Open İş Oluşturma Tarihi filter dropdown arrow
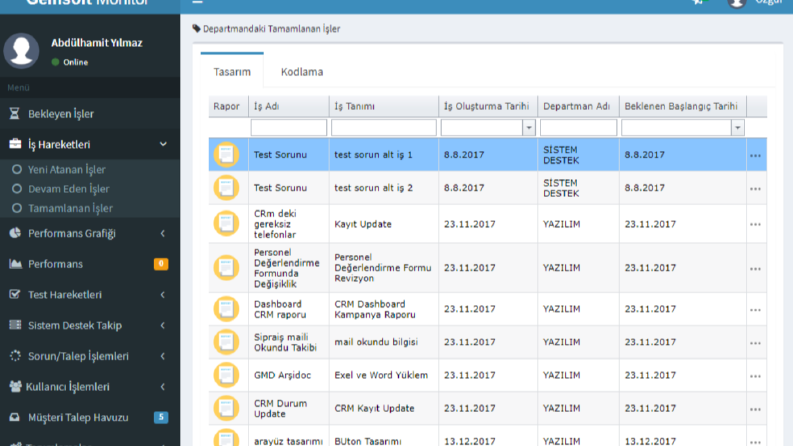793x446 pixels. (x=529, y=128)
